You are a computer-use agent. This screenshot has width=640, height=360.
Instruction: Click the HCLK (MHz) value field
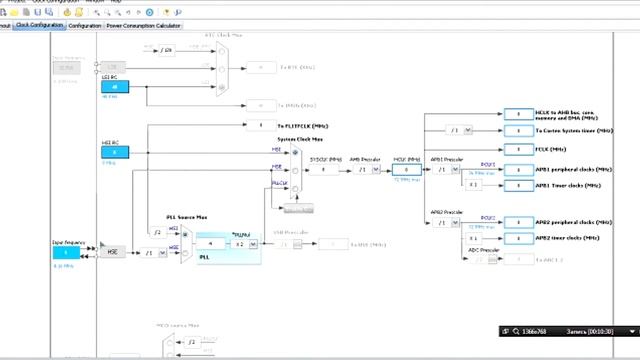(407, 169)
